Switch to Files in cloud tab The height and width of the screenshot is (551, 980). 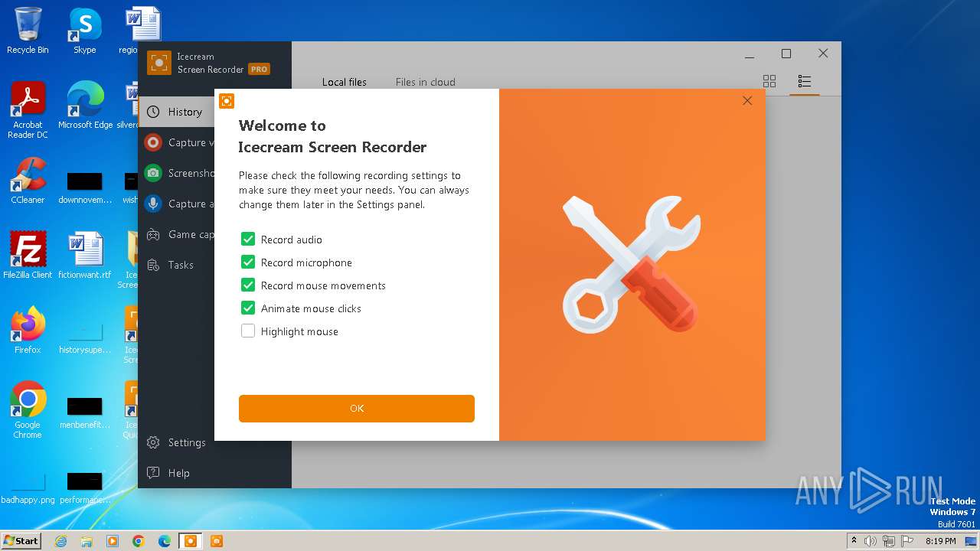(426, 82)
